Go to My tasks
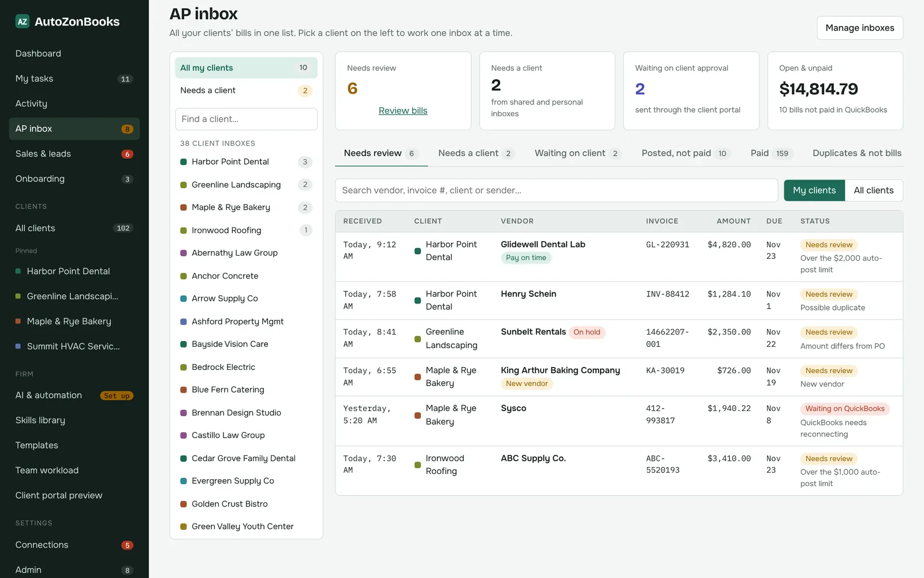 (x=74, y=79)
